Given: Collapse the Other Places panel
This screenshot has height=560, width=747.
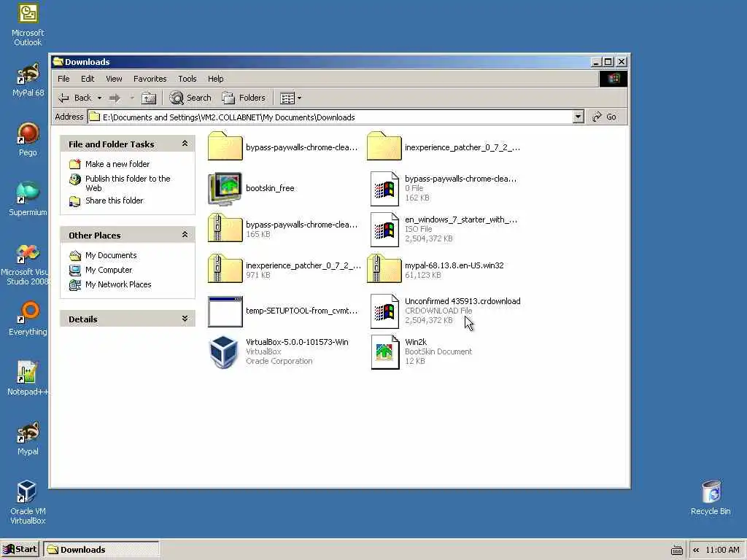Looking at the screenshot, I should coord(185,234).
